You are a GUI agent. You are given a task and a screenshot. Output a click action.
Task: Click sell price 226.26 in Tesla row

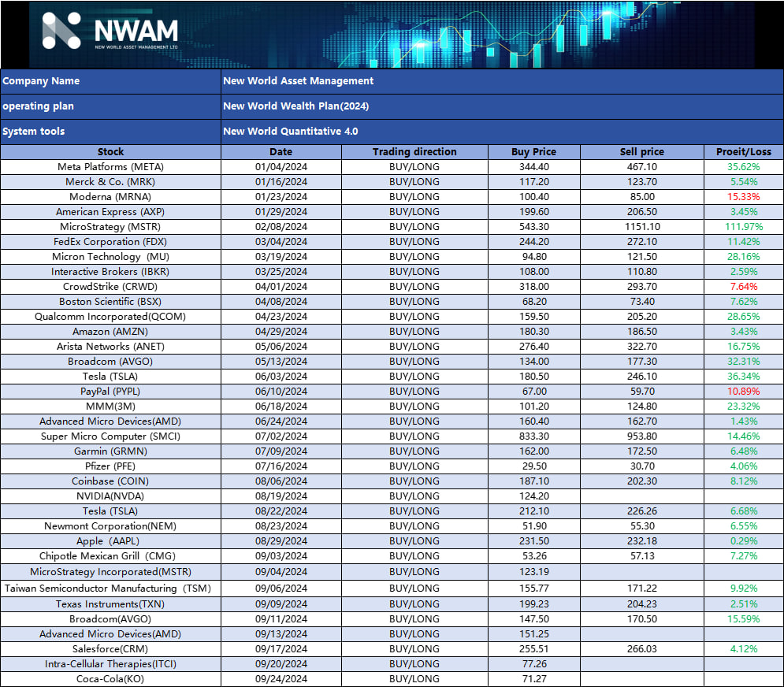(642, 511)
